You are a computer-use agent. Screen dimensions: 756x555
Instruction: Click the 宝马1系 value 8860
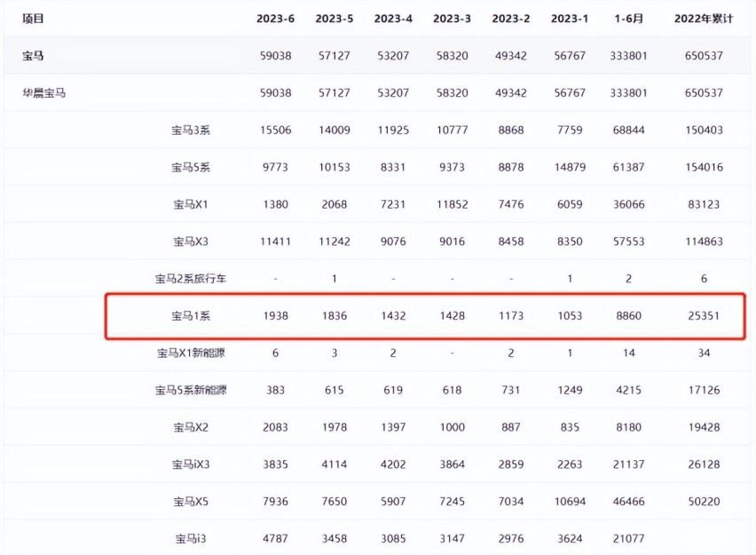click(628, 315)
